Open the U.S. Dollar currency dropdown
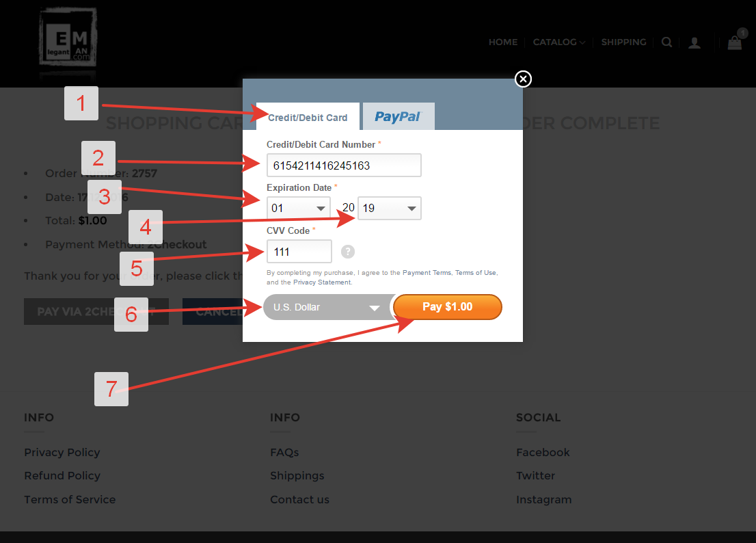The image size is (756, 543). coord(328,307)
